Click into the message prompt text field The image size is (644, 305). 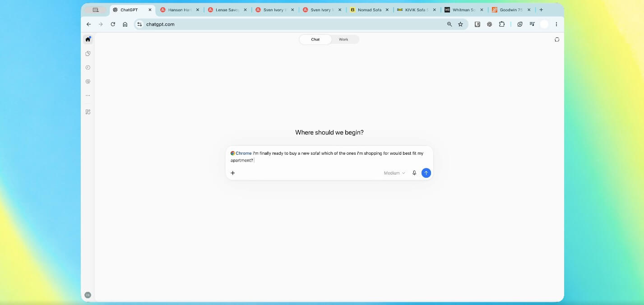329,157
